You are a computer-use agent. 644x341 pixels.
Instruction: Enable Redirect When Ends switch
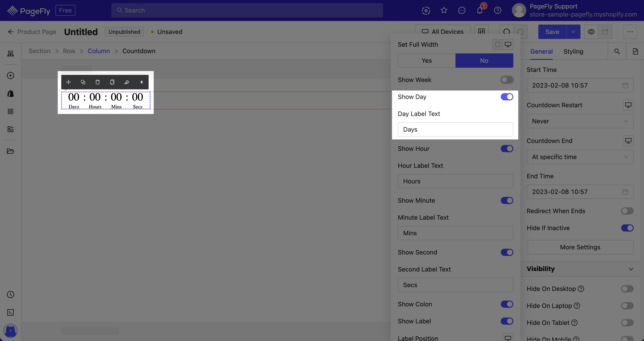(x=627, y=211)
